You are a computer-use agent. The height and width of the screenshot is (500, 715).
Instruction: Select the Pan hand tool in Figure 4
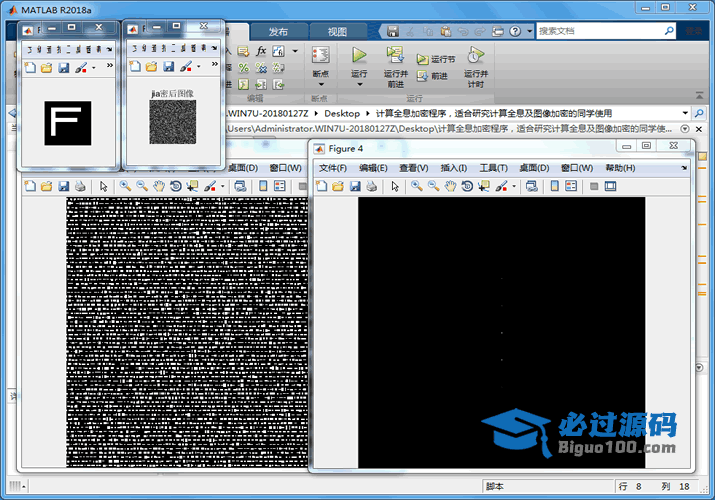pos(450,186)
